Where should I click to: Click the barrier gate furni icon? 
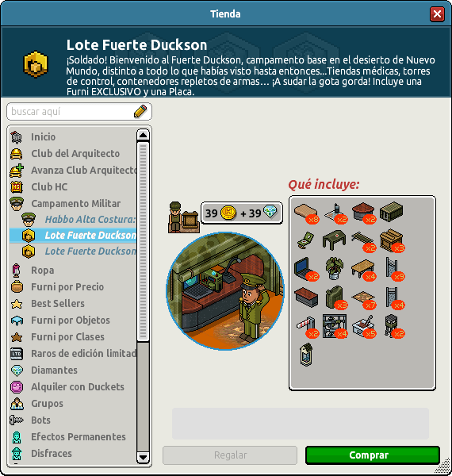click(306, 326)
